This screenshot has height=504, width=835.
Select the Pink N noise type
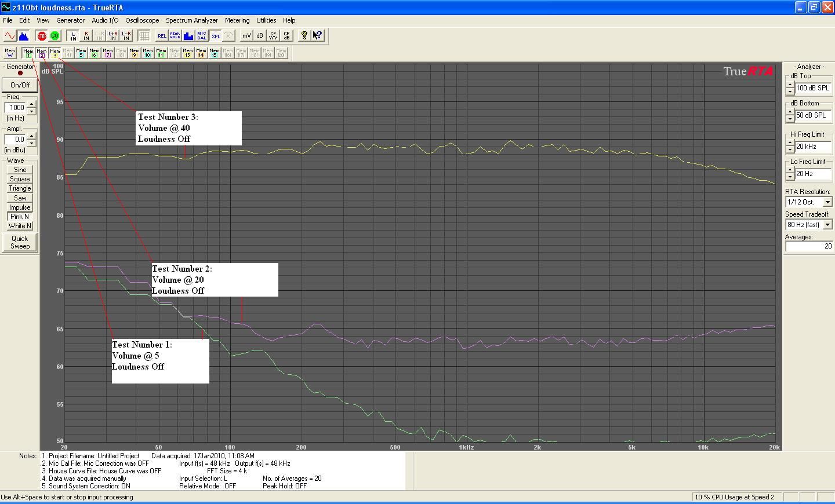click(20, 217)
